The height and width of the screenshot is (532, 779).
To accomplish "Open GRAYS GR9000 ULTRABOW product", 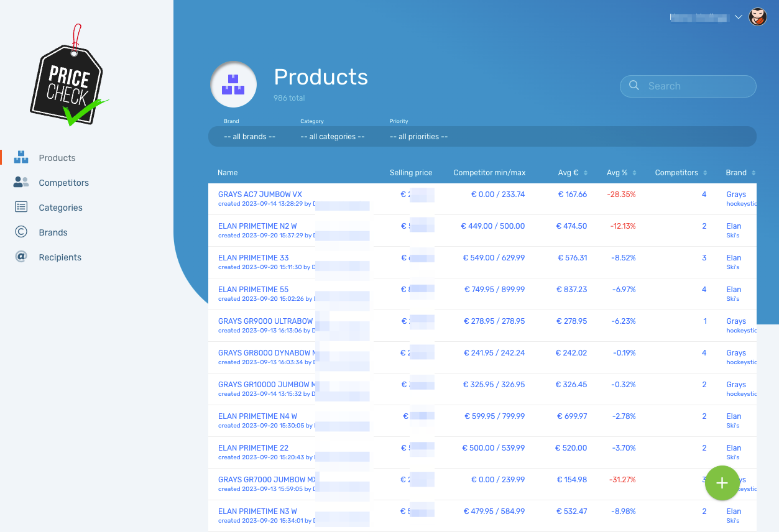I will pos(265,321).
